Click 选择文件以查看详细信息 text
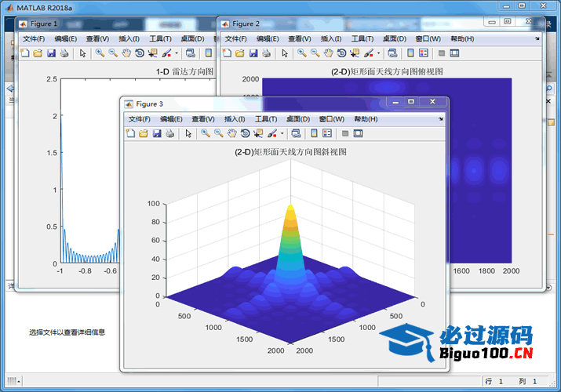Image resolution: width=561 pixels, height=392 pixels. click(x=67, y=332)
